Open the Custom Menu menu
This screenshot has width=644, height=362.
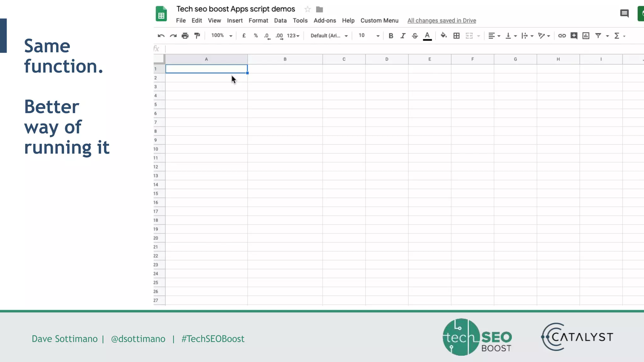[x=379, y=20]
